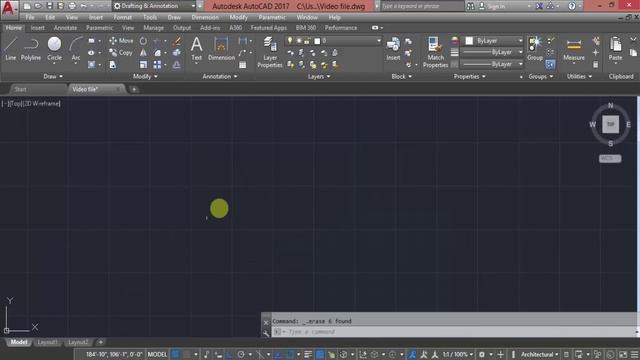Open Layer Properties manager
This screenshot has width=640, height=360.
click(x=270, y=52)
